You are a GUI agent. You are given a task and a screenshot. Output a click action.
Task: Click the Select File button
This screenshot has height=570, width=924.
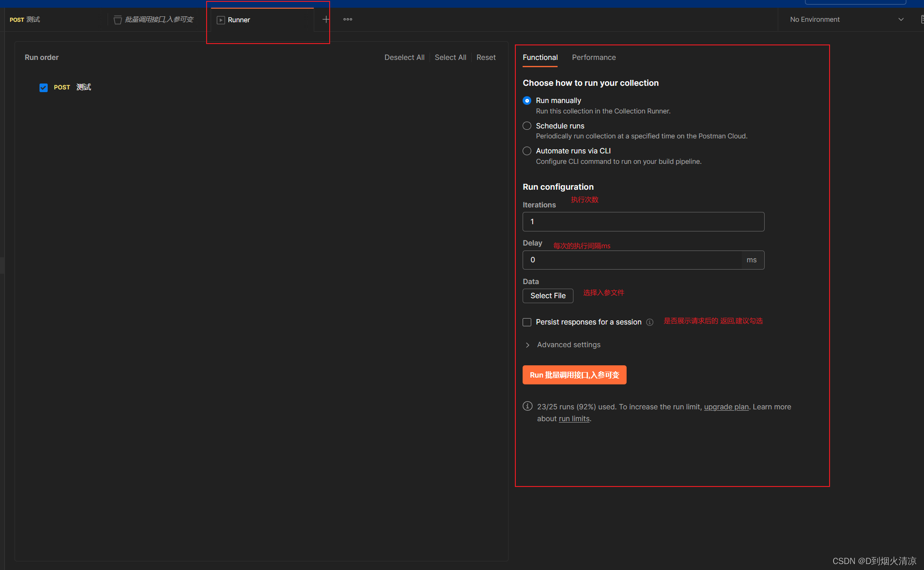pos(548,296)
